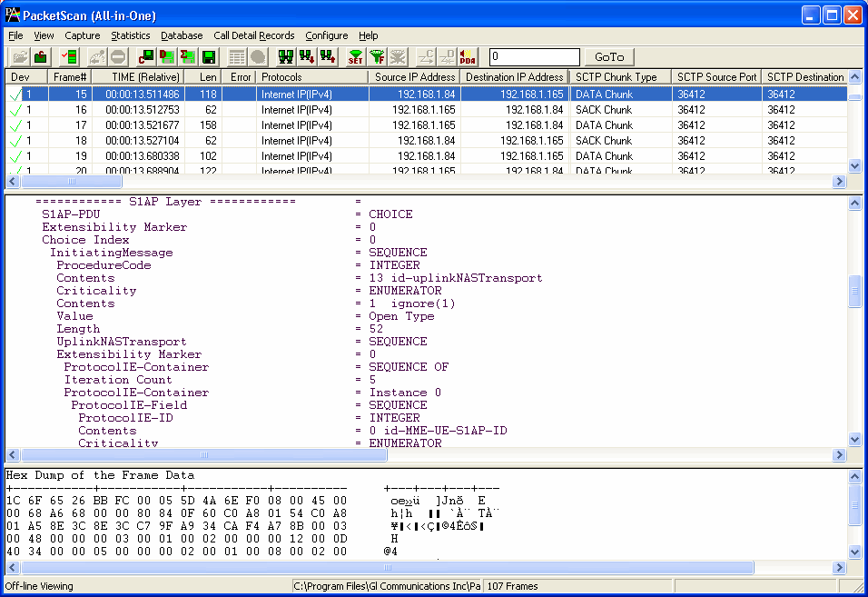Click binoculars find previous up-arrow icon

point(329,57)
